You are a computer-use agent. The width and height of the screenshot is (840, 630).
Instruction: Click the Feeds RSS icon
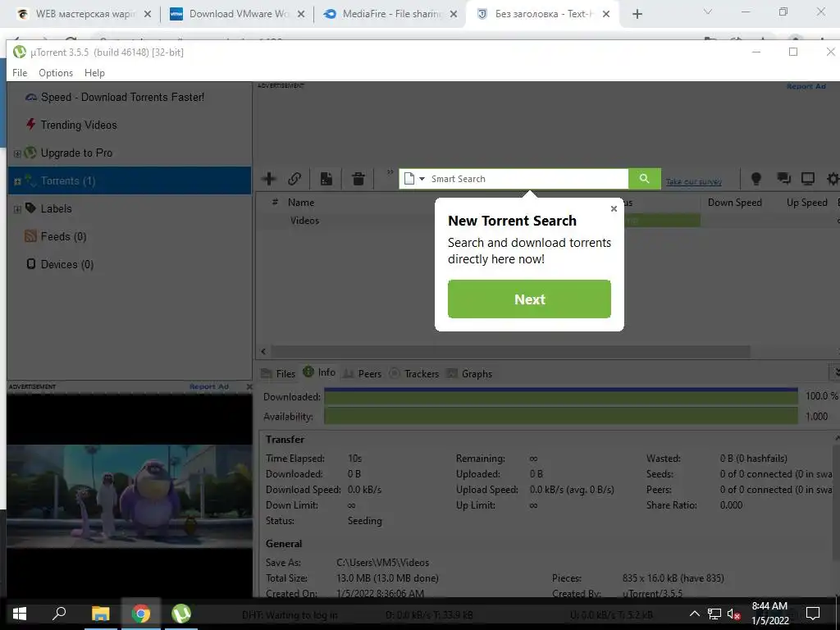coord(30,235)
